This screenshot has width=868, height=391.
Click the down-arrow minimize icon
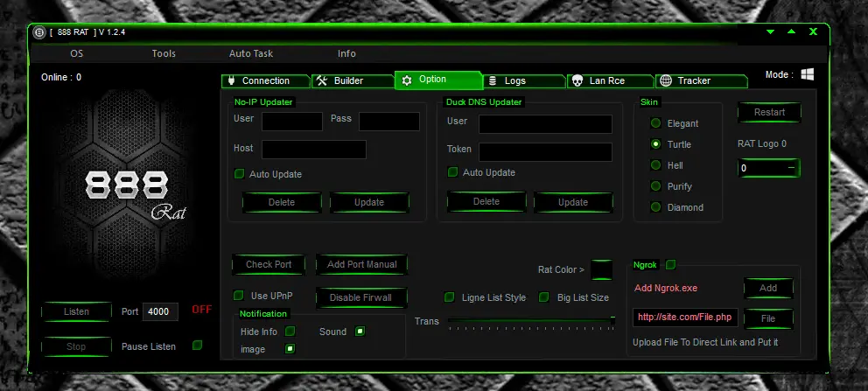click(770, 32)
